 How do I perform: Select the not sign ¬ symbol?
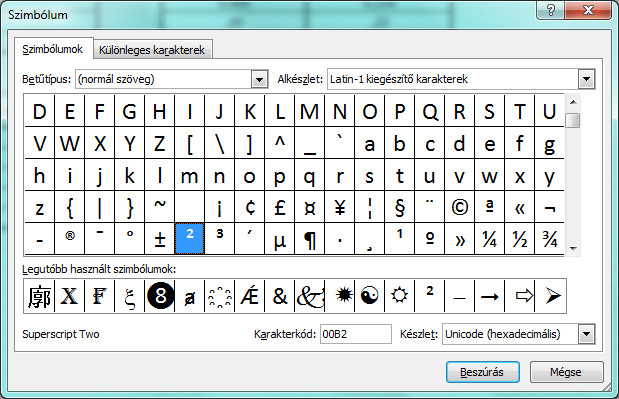(x=550, y=207)
